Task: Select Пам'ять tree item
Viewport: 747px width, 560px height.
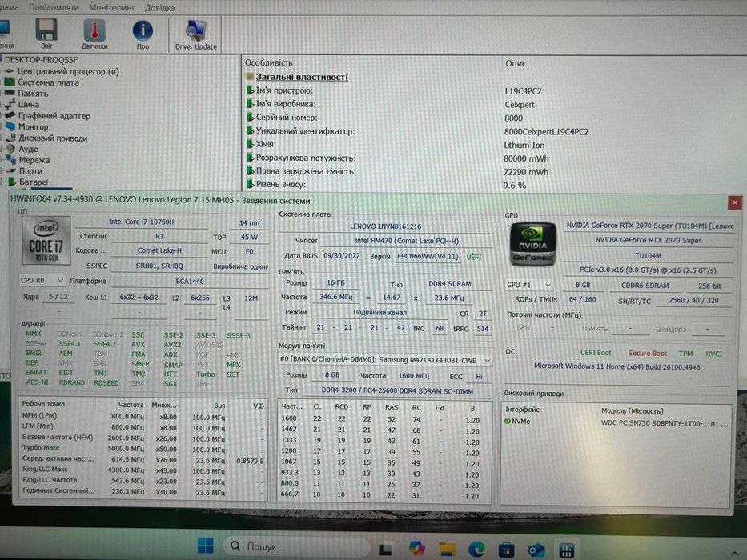Action: [x=33, y=94]
